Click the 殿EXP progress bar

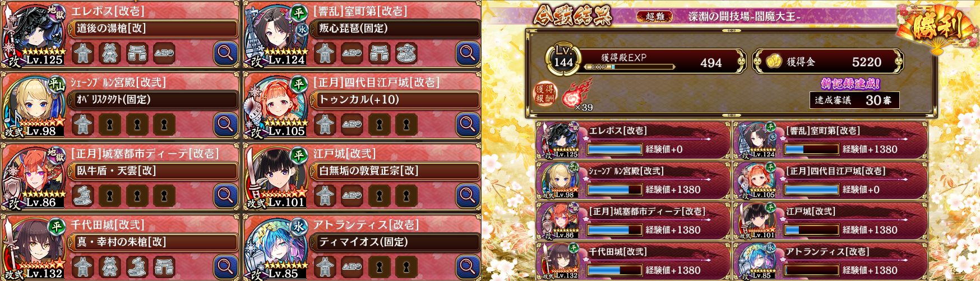[x=629, y=67]
